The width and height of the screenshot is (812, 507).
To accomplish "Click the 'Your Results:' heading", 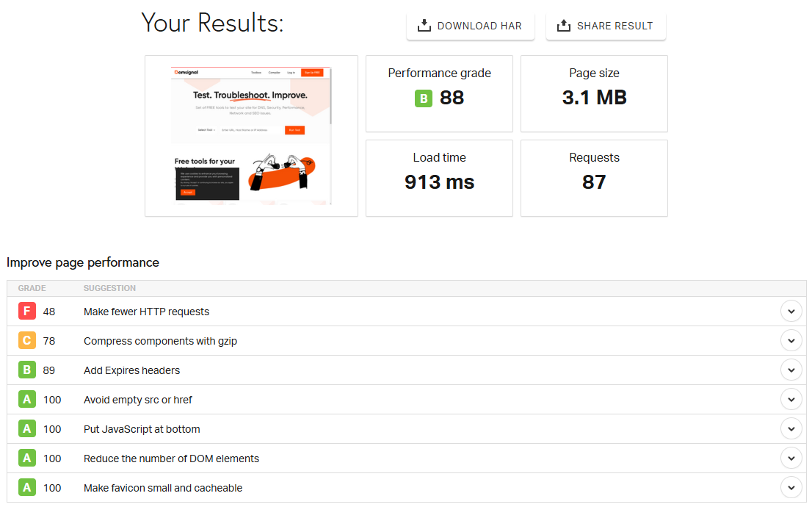I will 212,23.
